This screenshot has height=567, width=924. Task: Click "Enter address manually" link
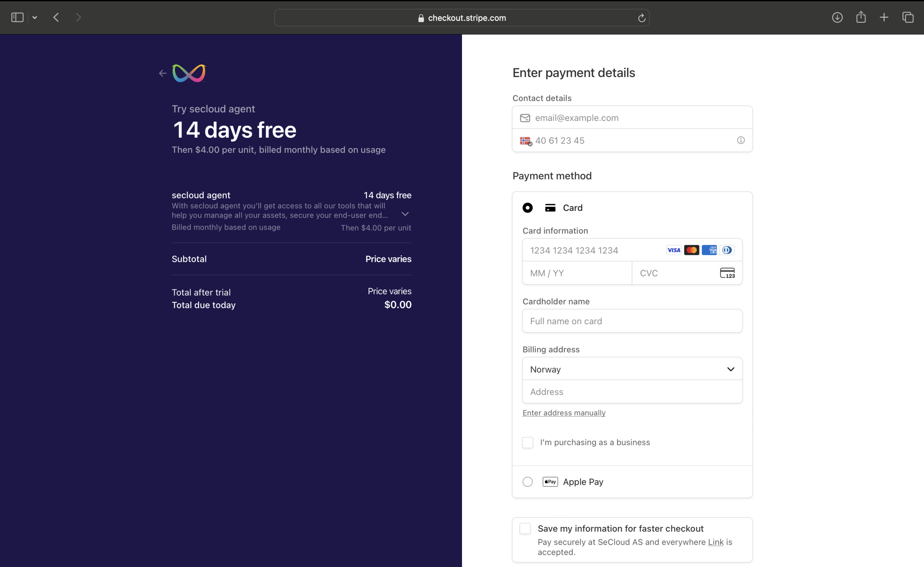point(564,413)
